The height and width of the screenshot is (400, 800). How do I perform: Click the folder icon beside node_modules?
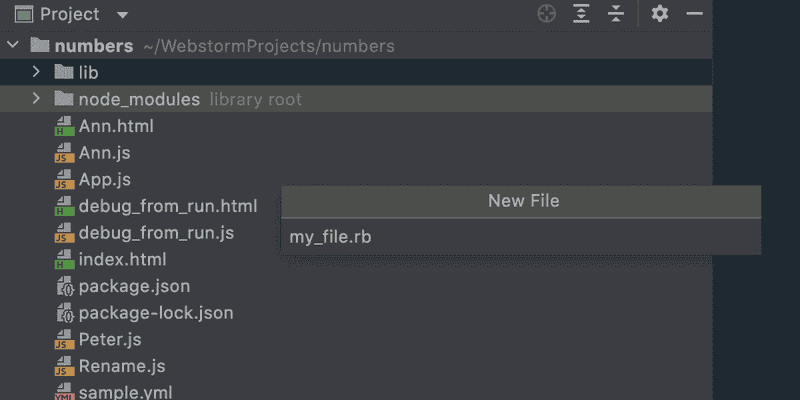64,98
